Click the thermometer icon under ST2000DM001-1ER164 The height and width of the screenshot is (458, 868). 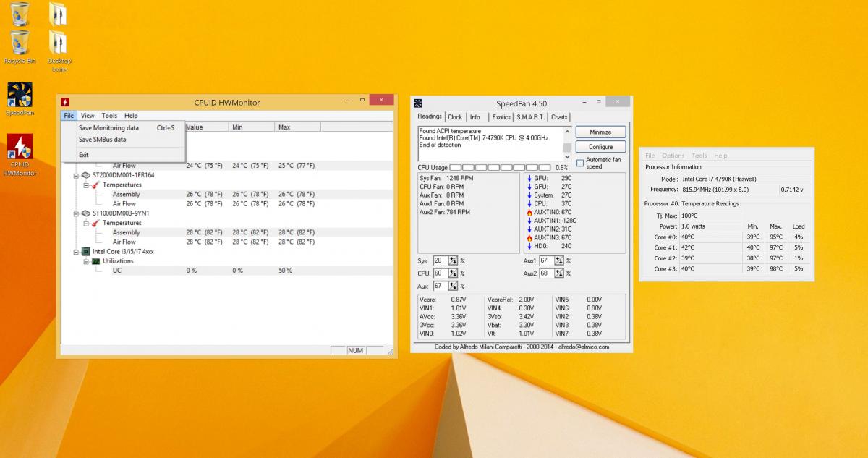point(95,185)
